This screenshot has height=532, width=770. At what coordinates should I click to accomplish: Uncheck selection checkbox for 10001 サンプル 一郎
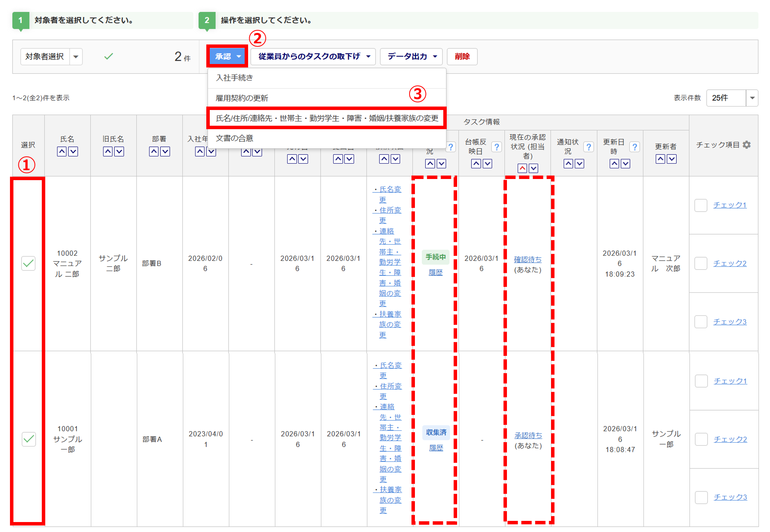pyautogui.click(x=28, y=439)
